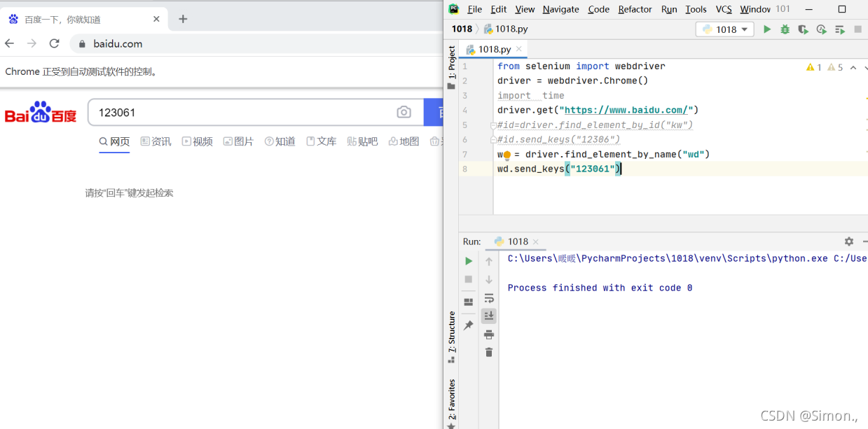Image resolution: width=868 pixels, height=429 pixels.
Task: Open the Edit menu in PyCharm
Action: pyautogui.click(x=499, y=9)
